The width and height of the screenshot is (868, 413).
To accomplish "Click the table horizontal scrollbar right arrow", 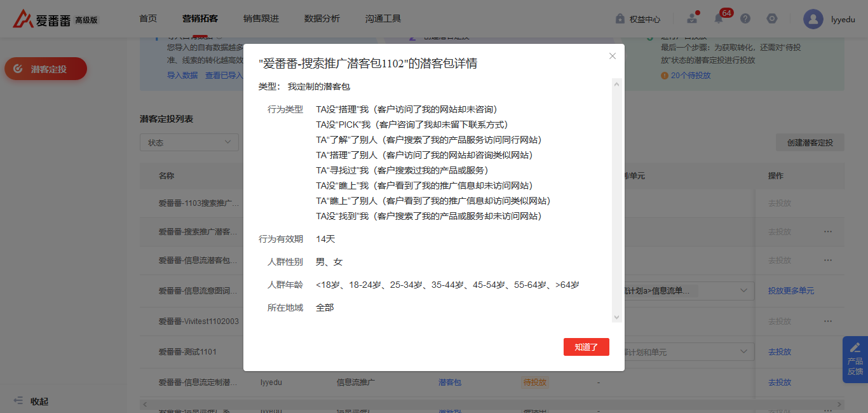I will click(x=840, y=404).
